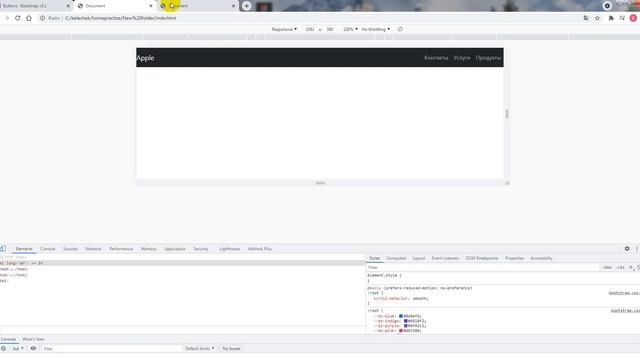Switch to the Computed sidebar tab
The height and width of the screenshot is (360, 640).
[396, 258]
